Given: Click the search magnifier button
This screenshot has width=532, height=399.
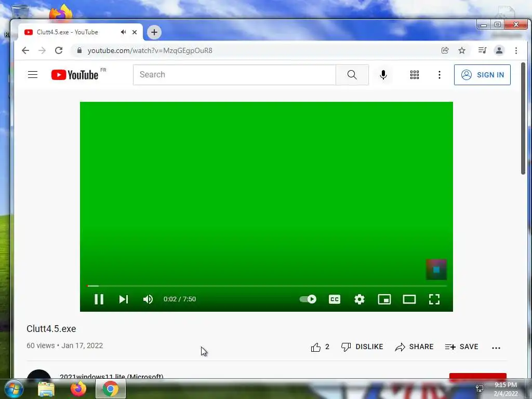Looking at the screenshot, I should [352, 75].
